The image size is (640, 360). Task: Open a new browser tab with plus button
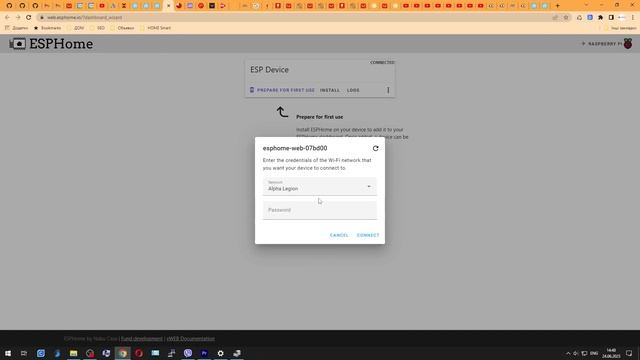pyautogui.click(x=558, y=6)
